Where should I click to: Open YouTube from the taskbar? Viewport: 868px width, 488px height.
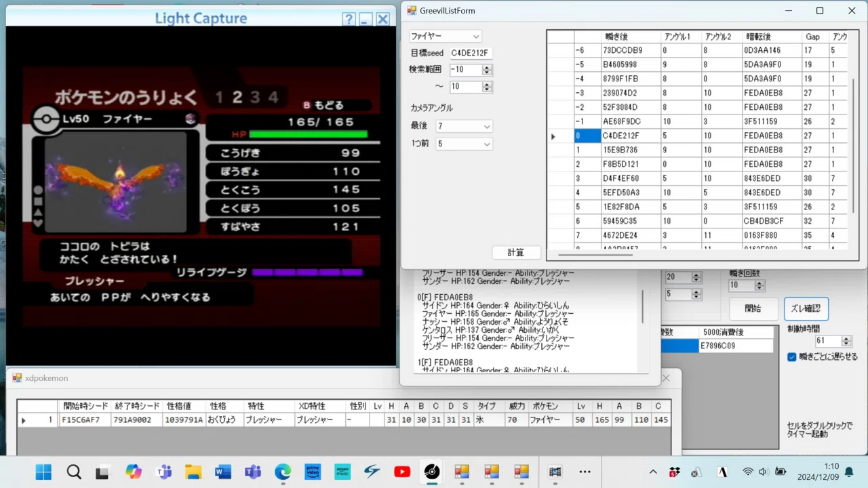(402, 472)
